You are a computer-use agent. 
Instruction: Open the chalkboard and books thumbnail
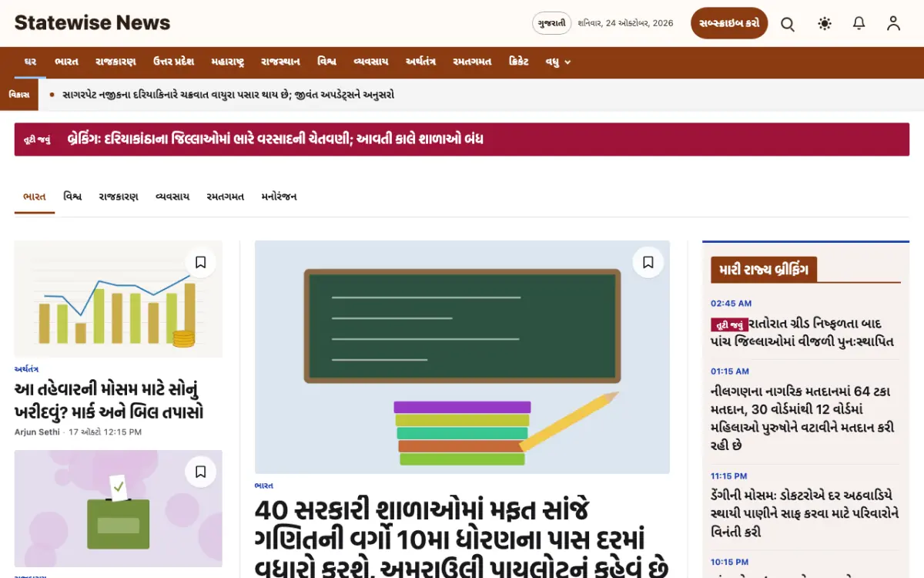462,357
